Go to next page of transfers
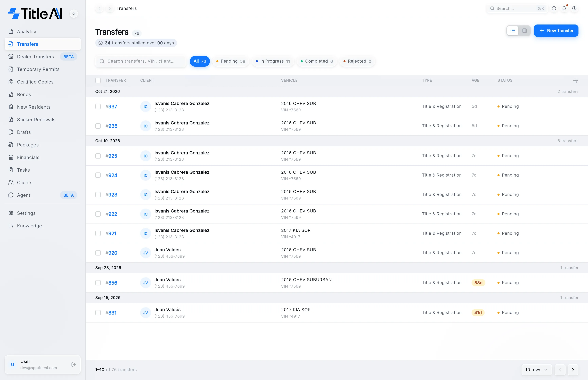 [x=573, y=370]
